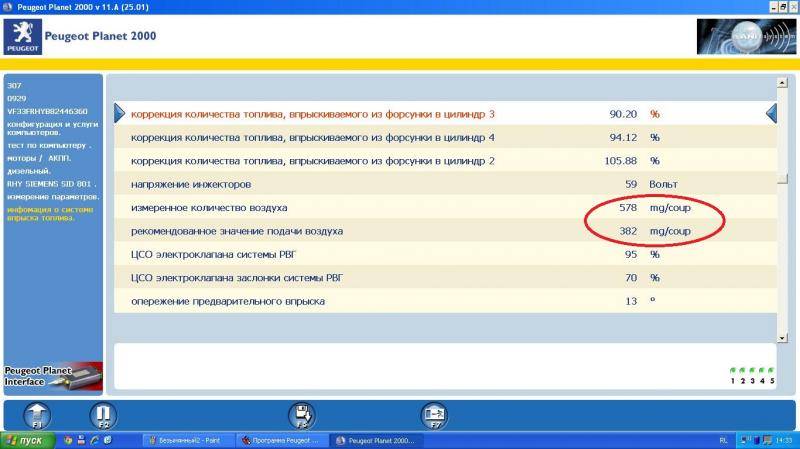Click the right blue arrow on selected row

point(771,113)
